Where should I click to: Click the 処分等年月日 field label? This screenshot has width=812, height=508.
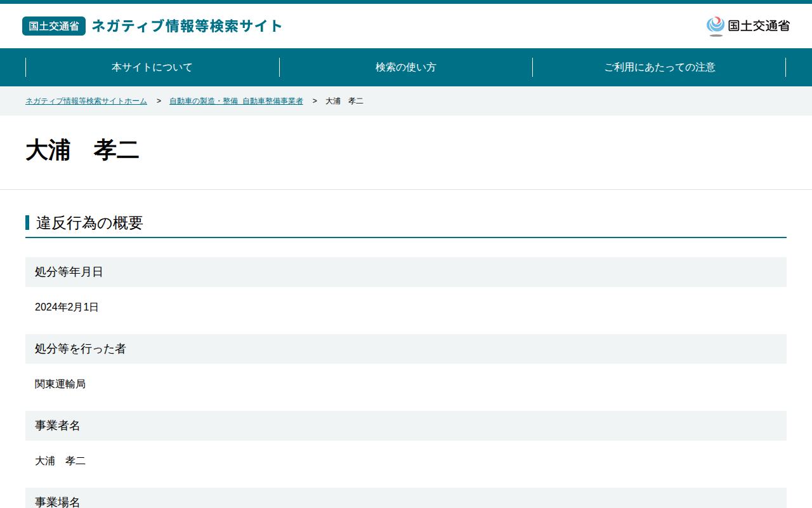click(x=69, y=272)
